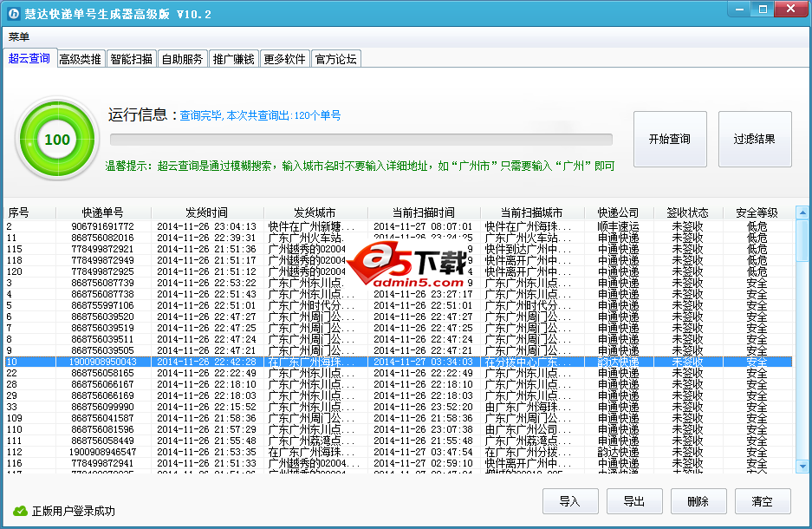The image size is (812, 529).
Task: Select tracking number 778499872921
Action: click(x=102, y=249)
